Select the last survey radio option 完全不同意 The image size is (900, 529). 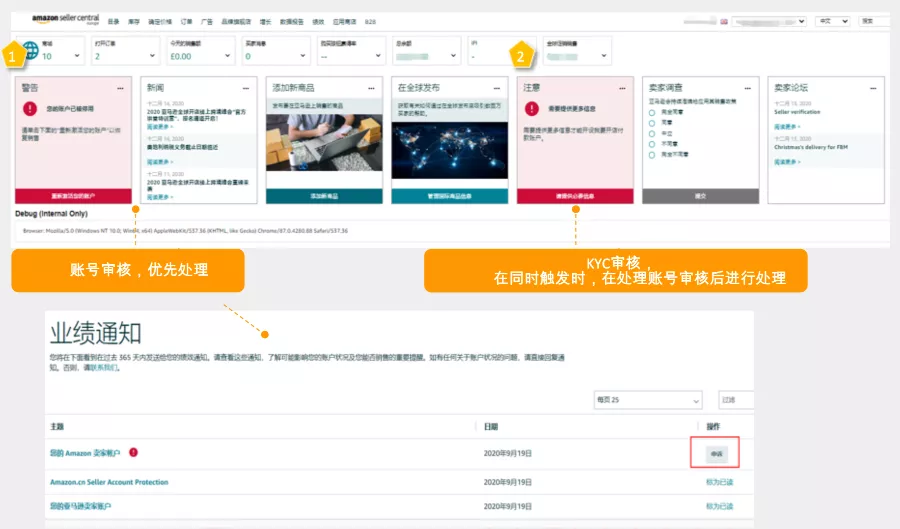pyautogui.click(x=652, y=155)
